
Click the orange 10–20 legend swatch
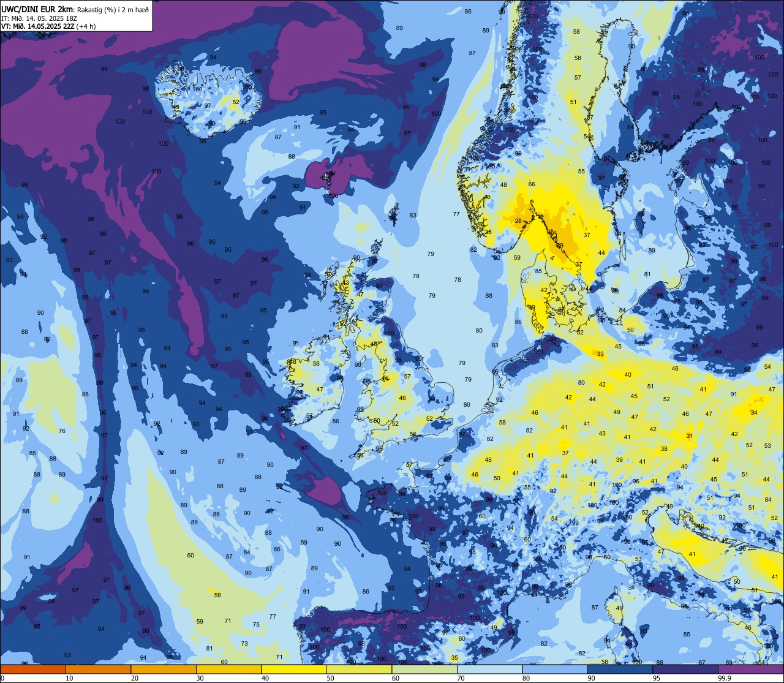(x=98, y=669)
